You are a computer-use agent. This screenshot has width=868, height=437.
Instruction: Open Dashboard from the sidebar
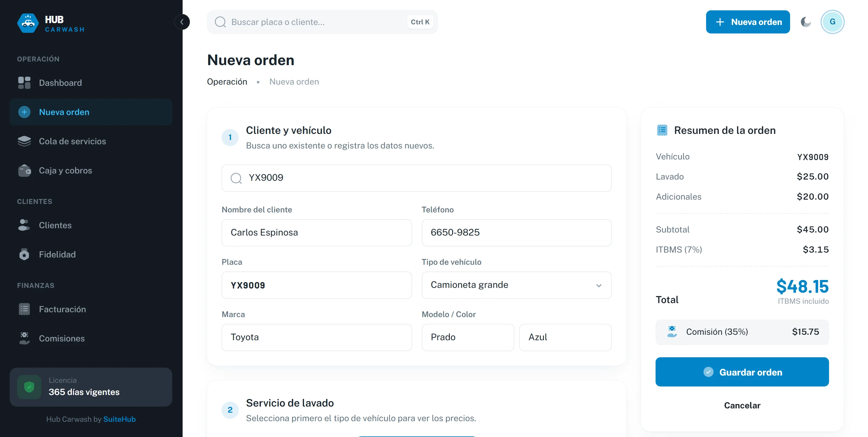pos(91,83)
